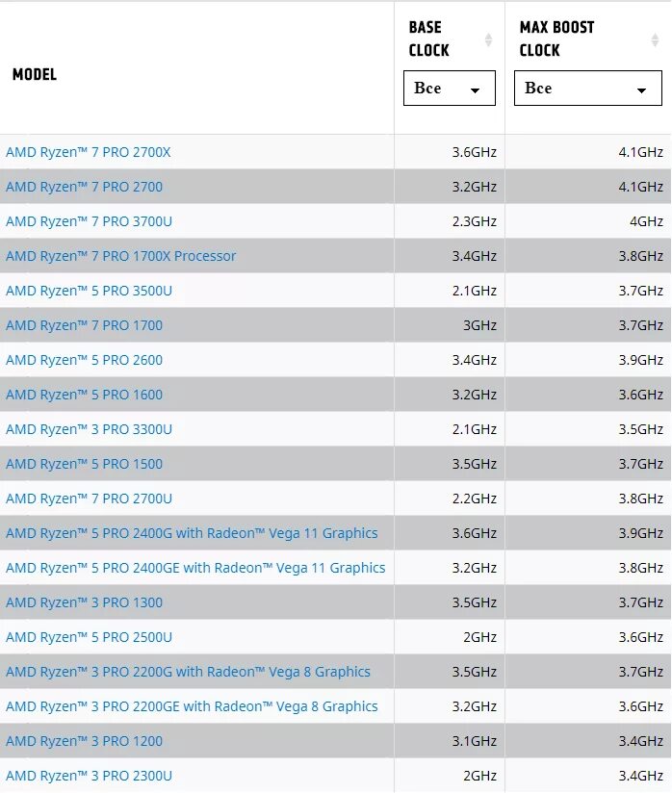
Task: Select AMD Ryzen 7 PRO 3700U model
Action: pyautogui.click(x=90, y=221)
